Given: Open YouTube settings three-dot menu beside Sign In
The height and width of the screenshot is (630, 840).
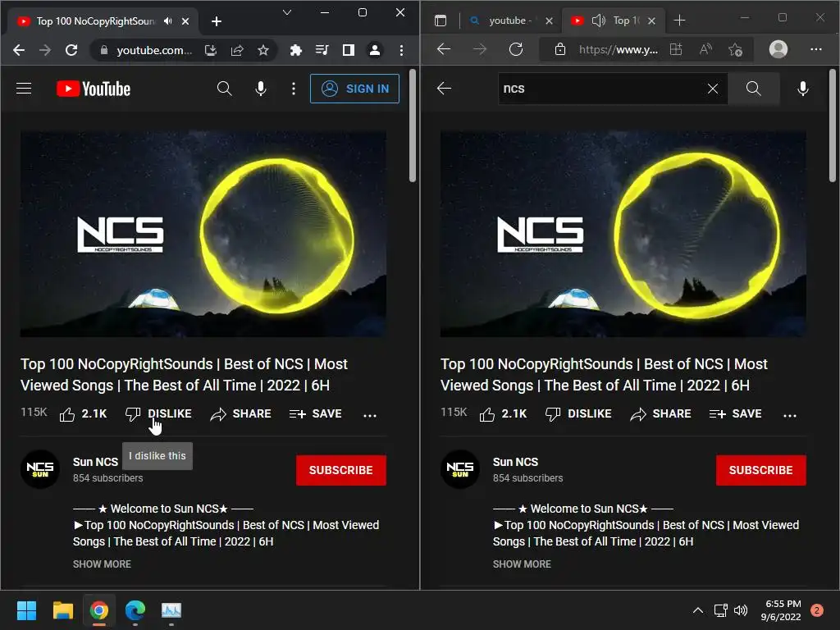Looking at the screenshot, I should [x=294, y=89].
